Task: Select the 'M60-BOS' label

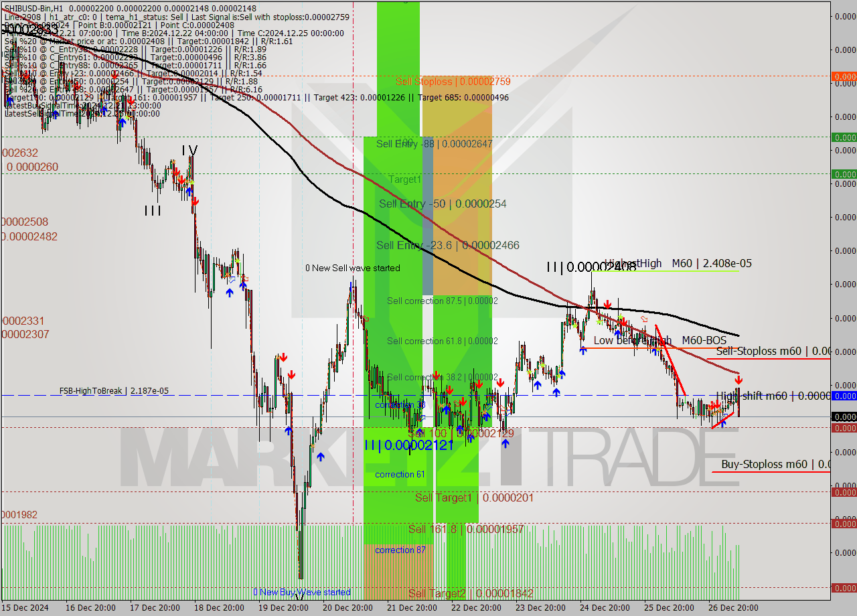Action: point(704,341)
